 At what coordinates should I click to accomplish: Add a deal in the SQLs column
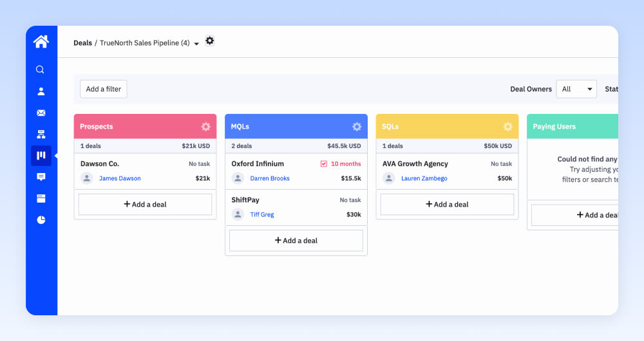point(448,205)
